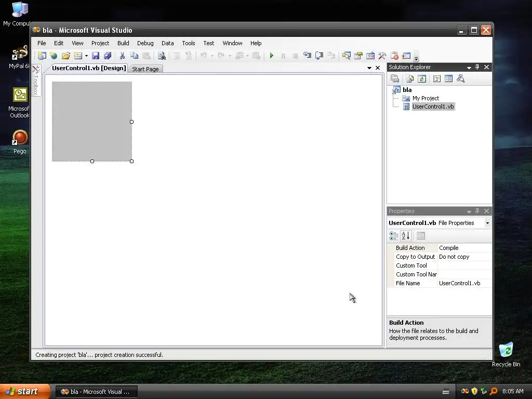Viewport: 532px width, 399px height.
Task: Click the View Class Diagram icon
Action: (x=460, y=79)
